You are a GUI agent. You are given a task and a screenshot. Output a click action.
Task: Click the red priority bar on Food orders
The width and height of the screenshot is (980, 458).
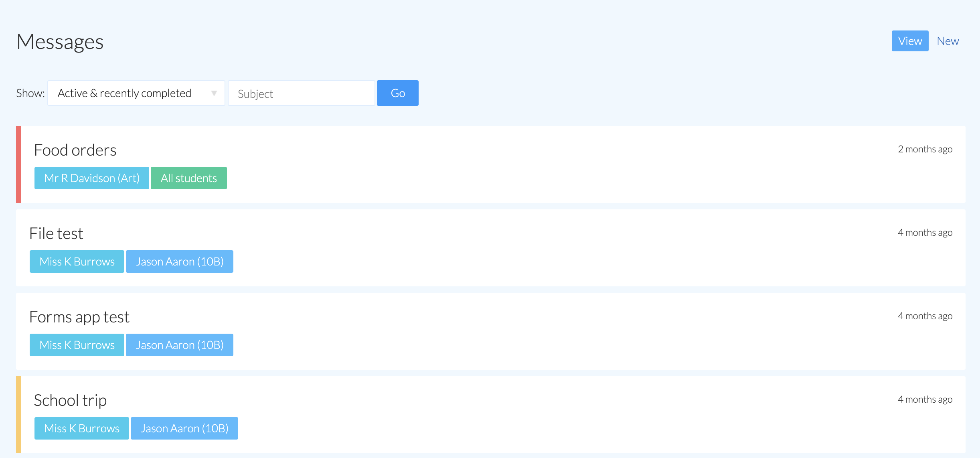(18, 164)
